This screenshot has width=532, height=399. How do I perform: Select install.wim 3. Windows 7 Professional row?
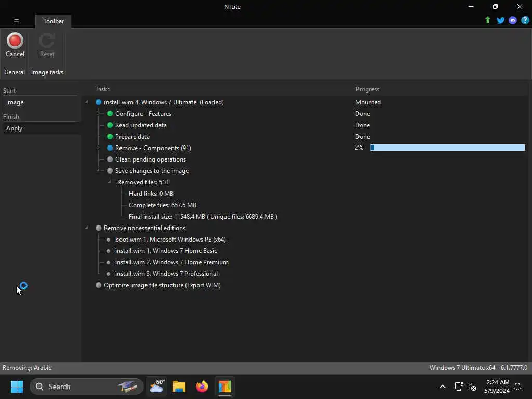click(x=166, y=274)
